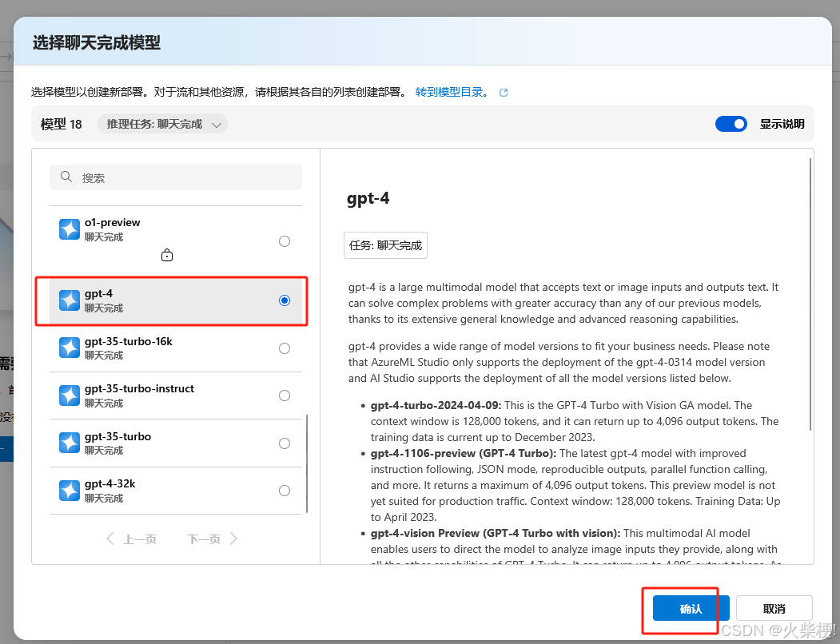This screenshot has width=840, height=644.
Task: Click the gpt-4 heading in description
Action: click(x=368, y=198)
